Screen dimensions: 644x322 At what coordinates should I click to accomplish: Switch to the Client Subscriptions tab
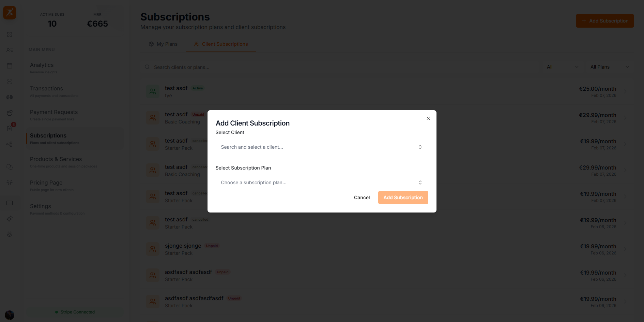pos(221,44)
